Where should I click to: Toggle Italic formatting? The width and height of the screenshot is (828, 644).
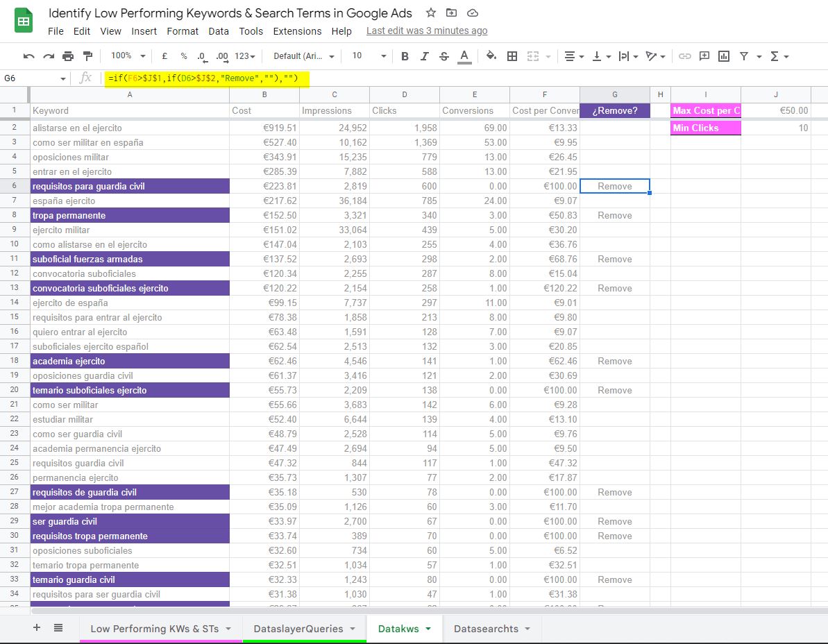(x=425, y=56)
